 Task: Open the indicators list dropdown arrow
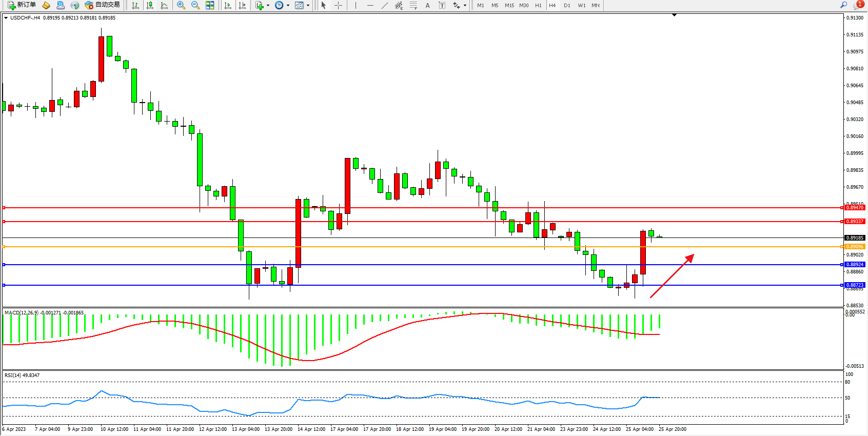268,5
